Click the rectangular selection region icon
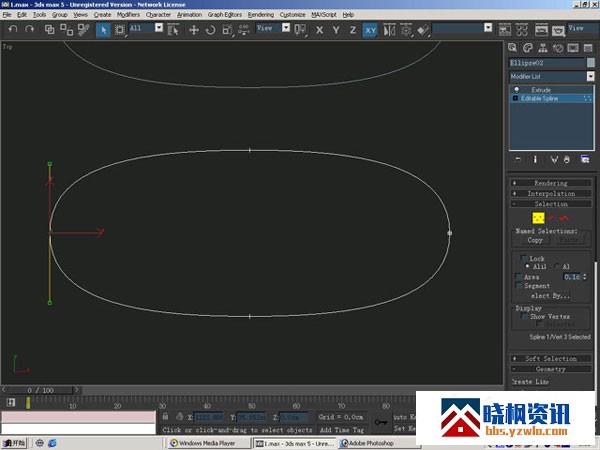 click(120, 30)
